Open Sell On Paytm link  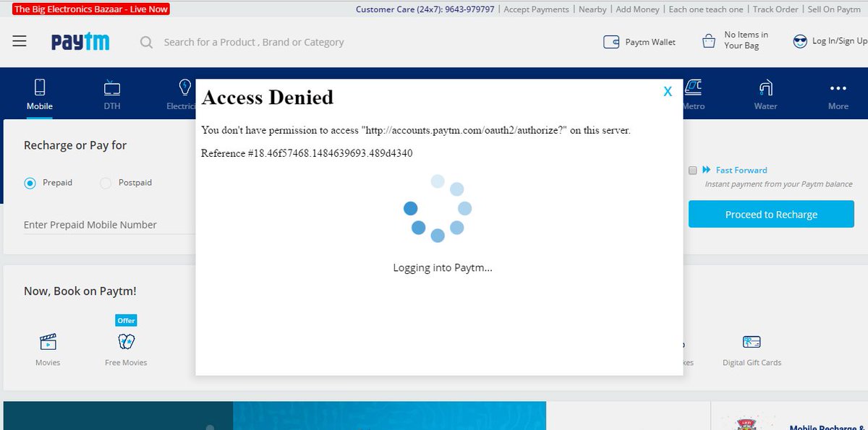pos(833,9)
